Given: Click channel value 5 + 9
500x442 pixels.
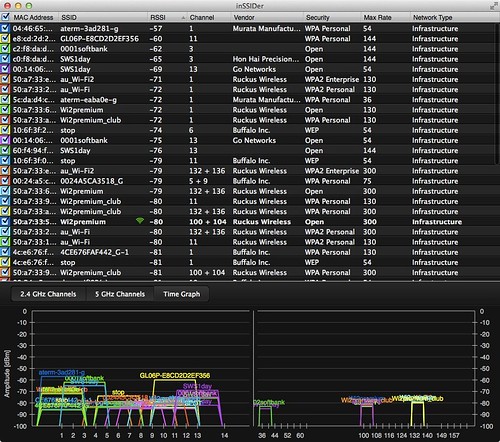Looking at the screenshot, I should [198, 181].
